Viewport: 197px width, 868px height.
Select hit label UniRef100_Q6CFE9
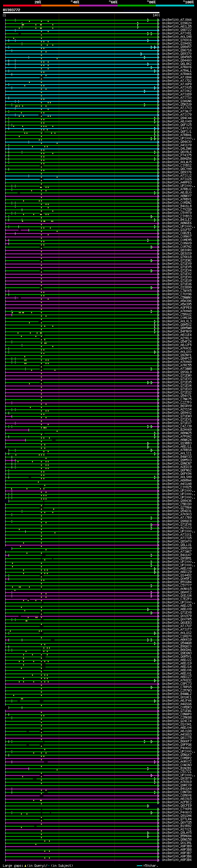pyautogui.click(x=177, y=806)
